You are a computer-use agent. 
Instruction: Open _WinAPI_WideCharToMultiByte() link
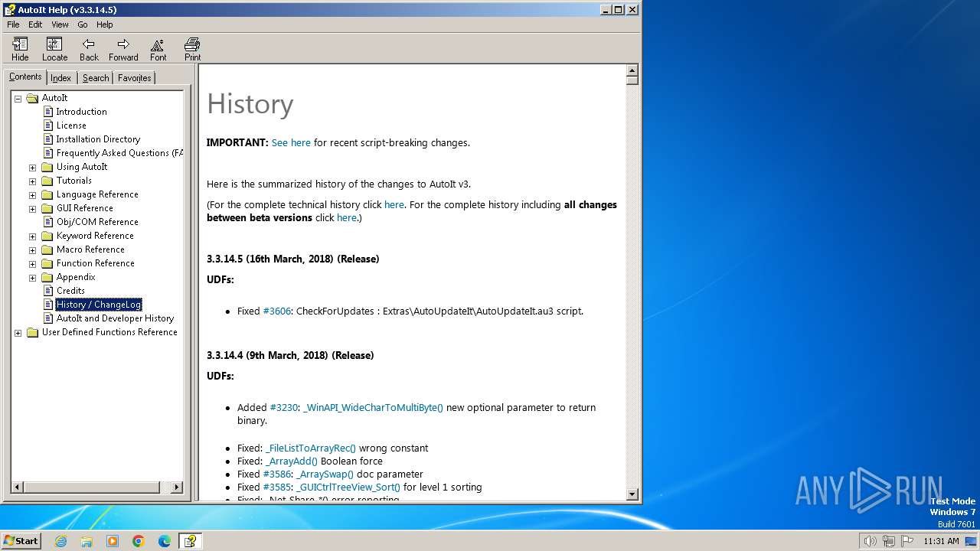tap(374, 407)
